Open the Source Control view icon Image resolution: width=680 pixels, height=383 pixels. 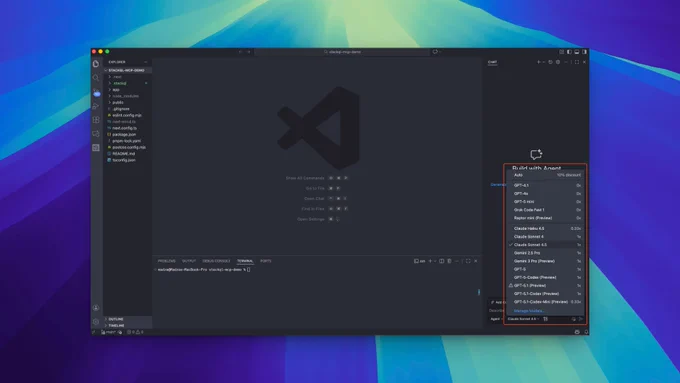[x=96, y=92]
